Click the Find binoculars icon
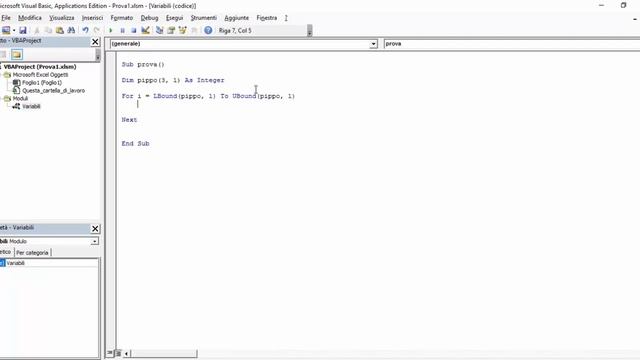640x360 pixels. pyautogui.click(x=71, y=31)
